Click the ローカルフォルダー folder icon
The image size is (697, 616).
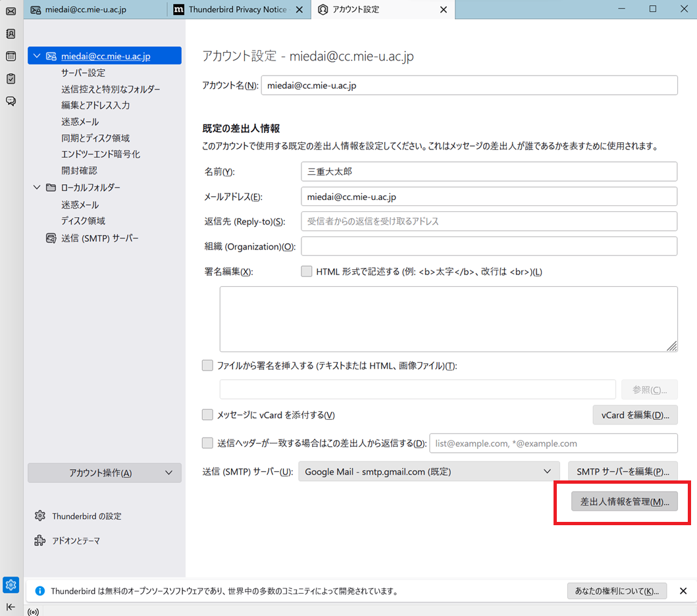click(51, 187)
